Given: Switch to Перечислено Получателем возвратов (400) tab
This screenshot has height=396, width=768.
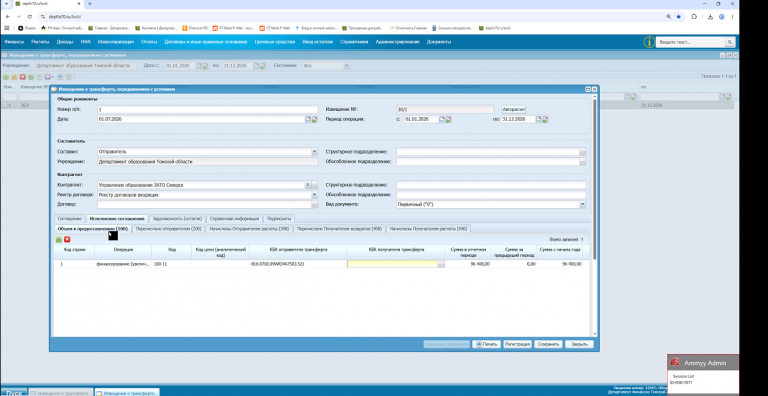Looking at the screenshot, I should pyautogui.click(x=339, y=228).
